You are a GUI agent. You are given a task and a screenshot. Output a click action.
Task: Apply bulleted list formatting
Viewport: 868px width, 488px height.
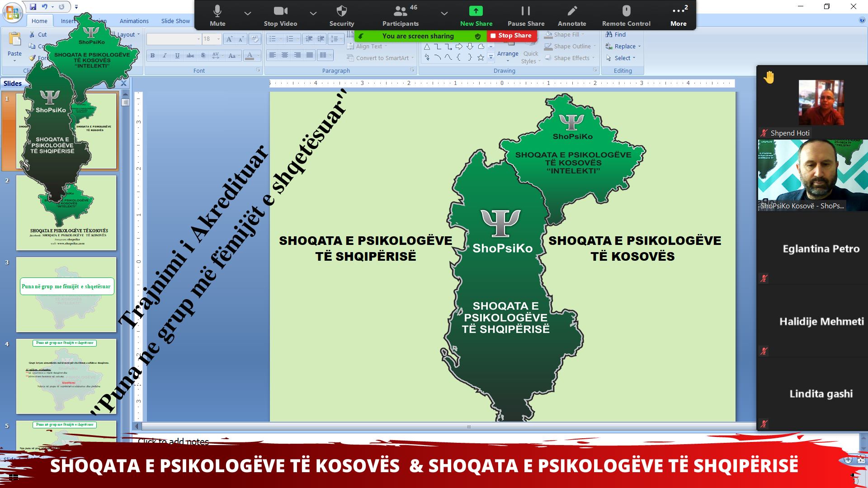tap(273, 39)
